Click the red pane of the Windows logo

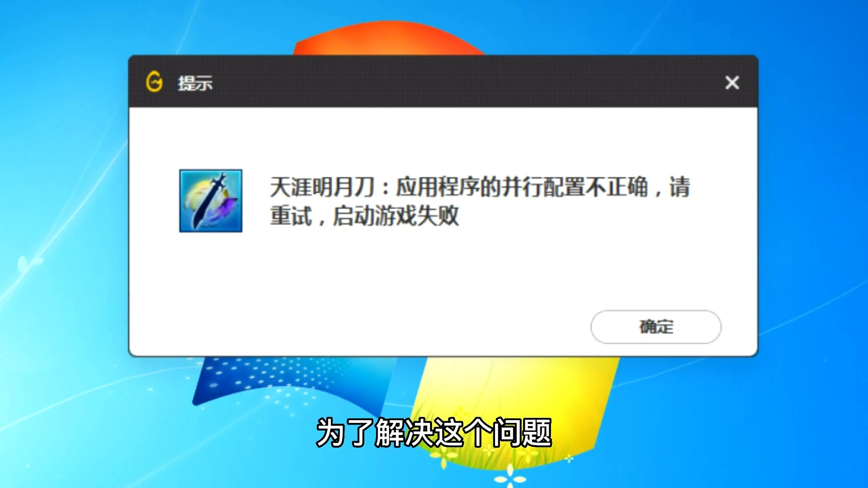coord(389,38)
